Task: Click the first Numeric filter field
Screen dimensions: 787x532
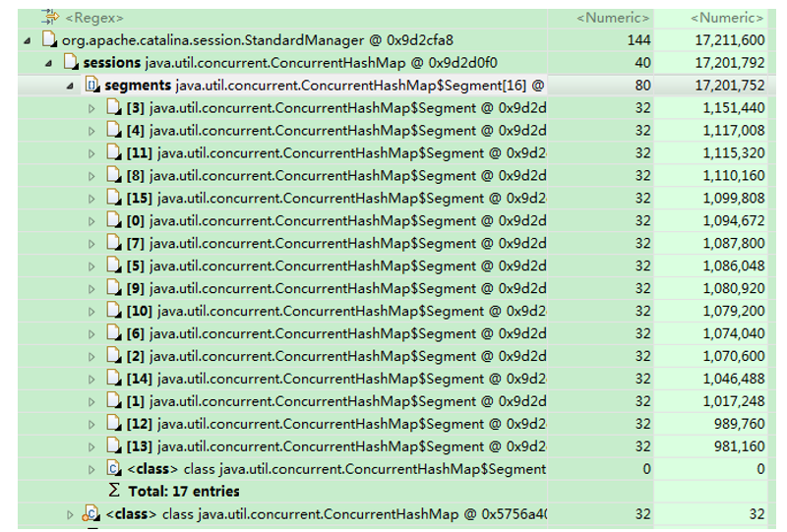Action: tap(612, 17)
